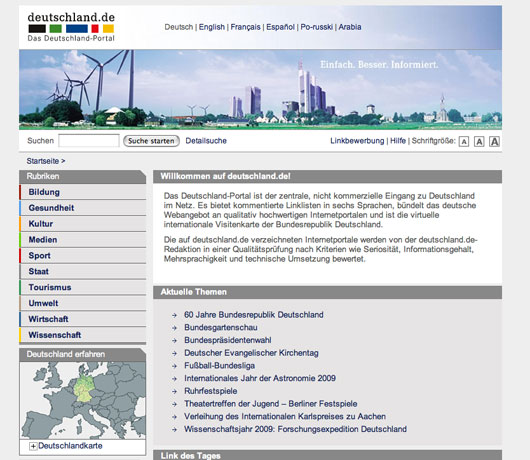Image resolution: width=530 pixels, height=460 pixels.
Task: Expand the Deutschlandkarte plus icon
Action: pos(33,446)
